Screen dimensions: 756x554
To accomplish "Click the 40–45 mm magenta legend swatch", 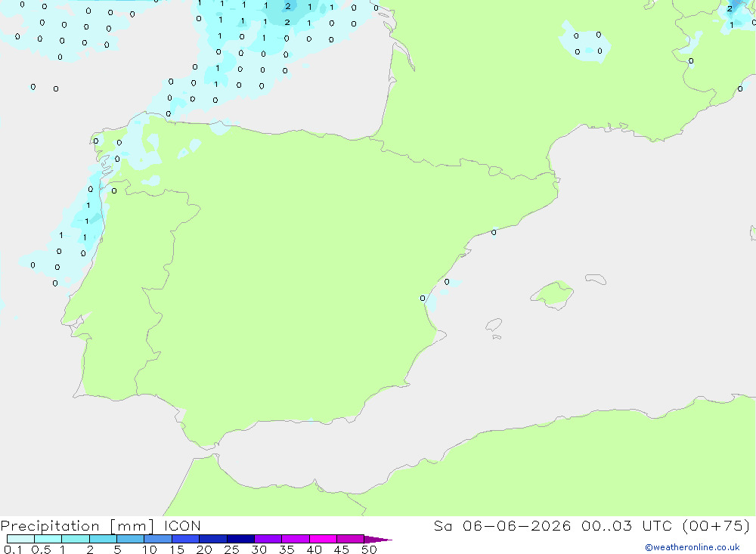I will 323,539.
